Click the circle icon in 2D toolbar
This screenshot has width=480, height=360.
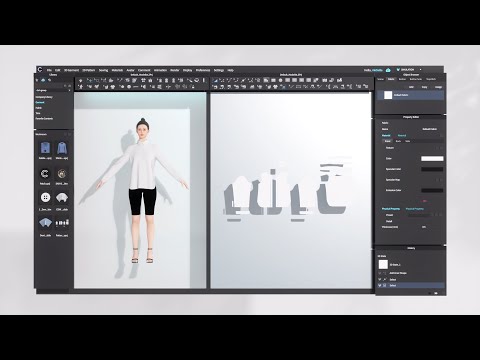pos(280,80)
